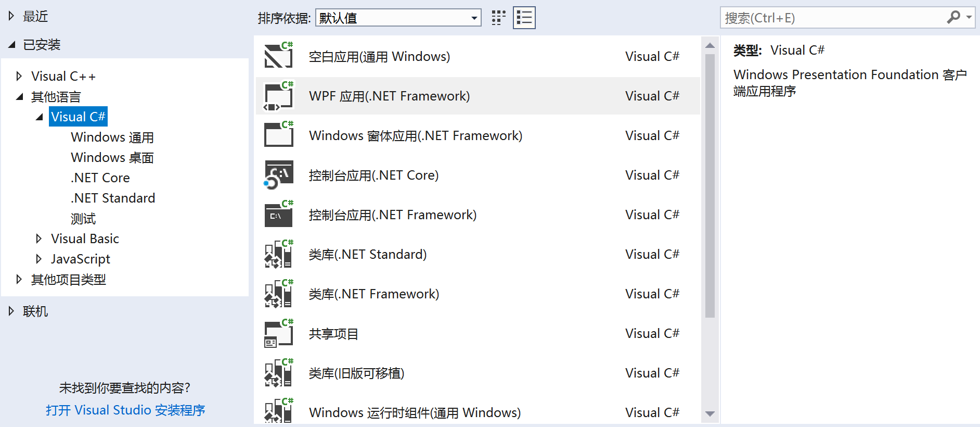Select the .NET Core category
The image size is (980, 427).
[x=100, y=178]
